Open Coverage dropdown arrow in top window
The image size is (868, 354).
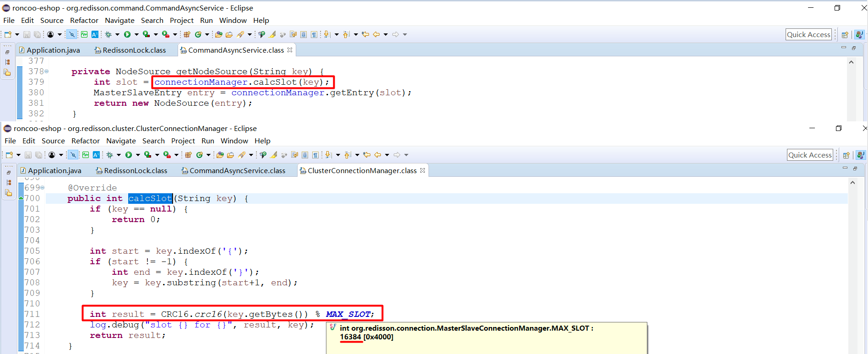tap(156, 34)
